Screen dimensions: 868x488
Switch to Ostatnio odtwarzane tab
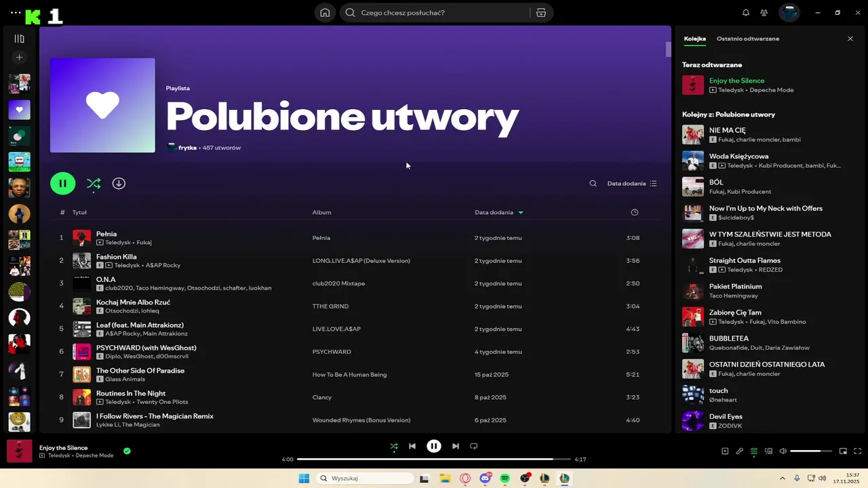click(748, 39)
